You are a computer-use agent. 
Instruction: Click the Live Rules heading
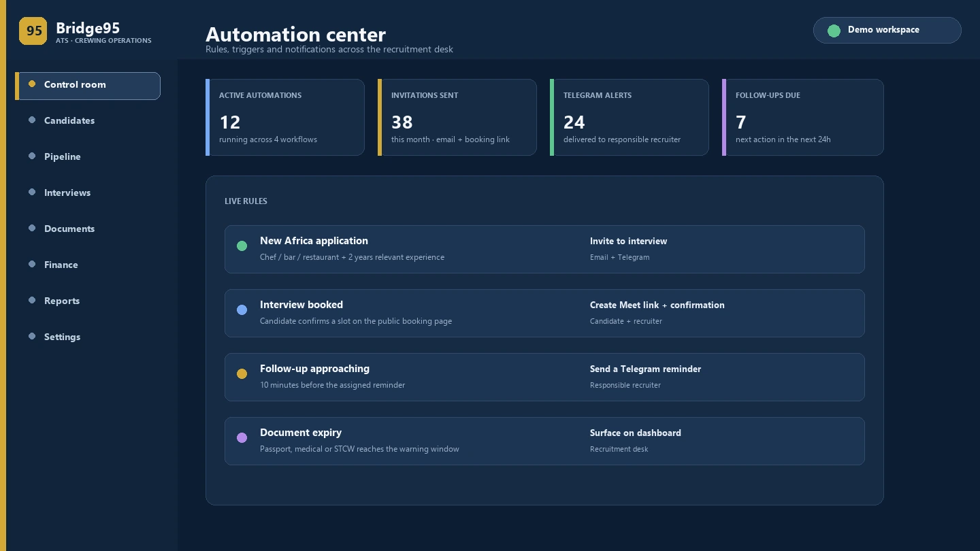click(x=246, y=201)
